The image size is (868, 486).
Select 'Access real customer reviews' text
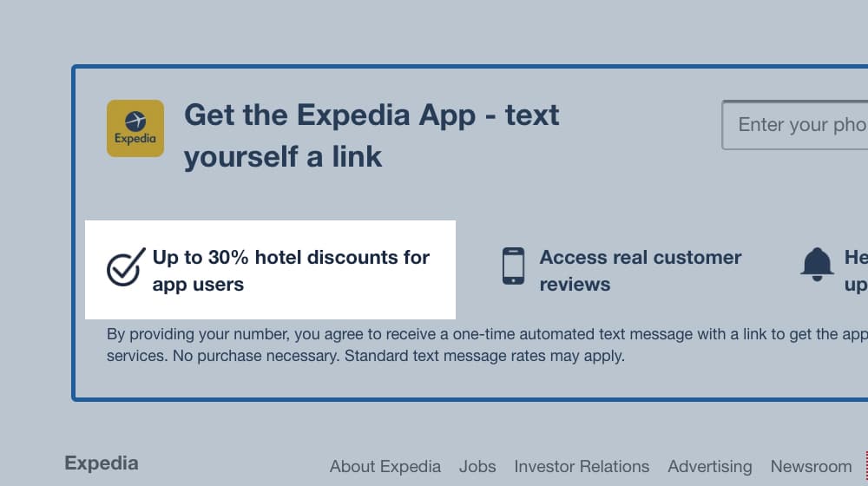[641, 271]
